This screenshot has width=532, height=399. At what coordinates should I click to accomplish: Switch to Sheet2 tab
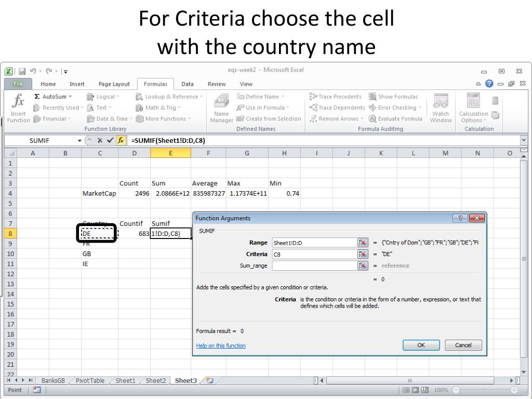(156, 381)
